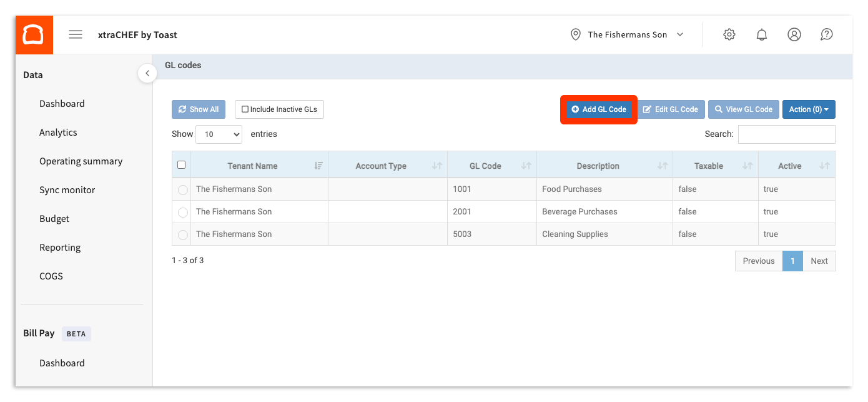The height and width of the screenshot is (402, 868).
Task: Select all rows using the header checkbox
Action: coord(181,164)
